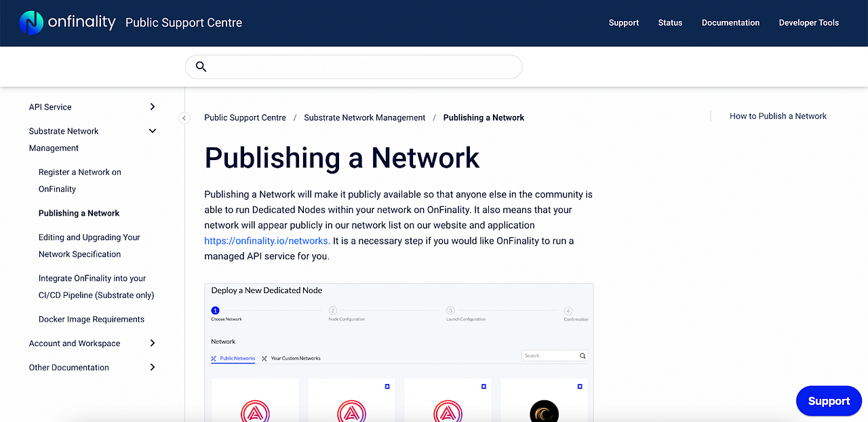Open the onfinality.io/networks hyperlink
Image resolution: width=868 pixels, height=422 pixels.
pos(267,241)
